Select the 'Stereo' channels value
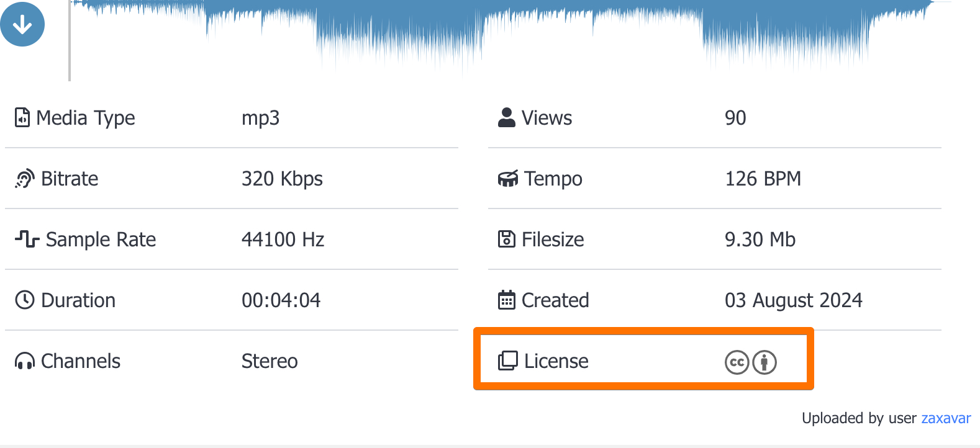 pos(270,361)
